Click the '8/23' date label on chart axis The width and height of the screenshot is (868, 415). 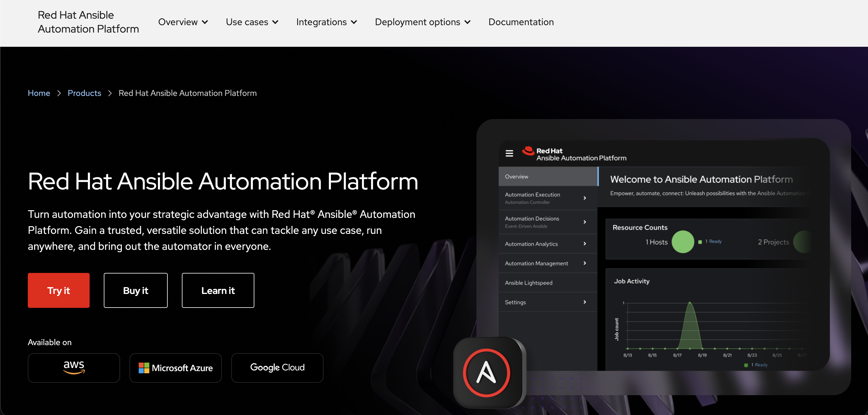(752, 355)
